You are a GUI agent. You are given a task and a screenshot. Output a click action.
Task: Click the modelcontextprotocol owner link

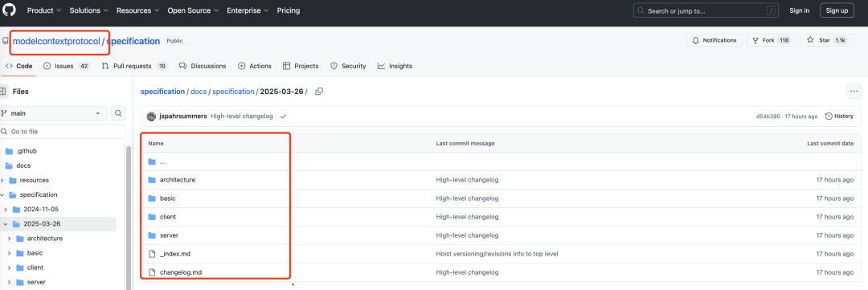coord(56,41)
